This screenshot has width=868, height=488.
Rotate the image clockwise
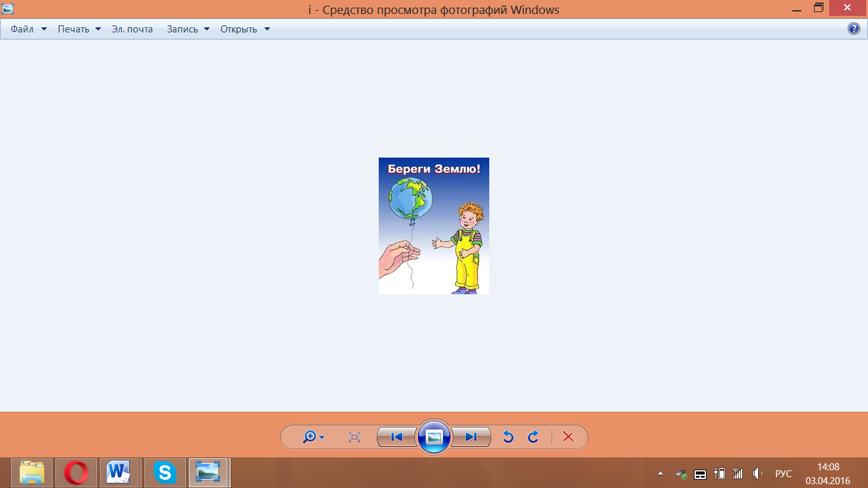533,437
